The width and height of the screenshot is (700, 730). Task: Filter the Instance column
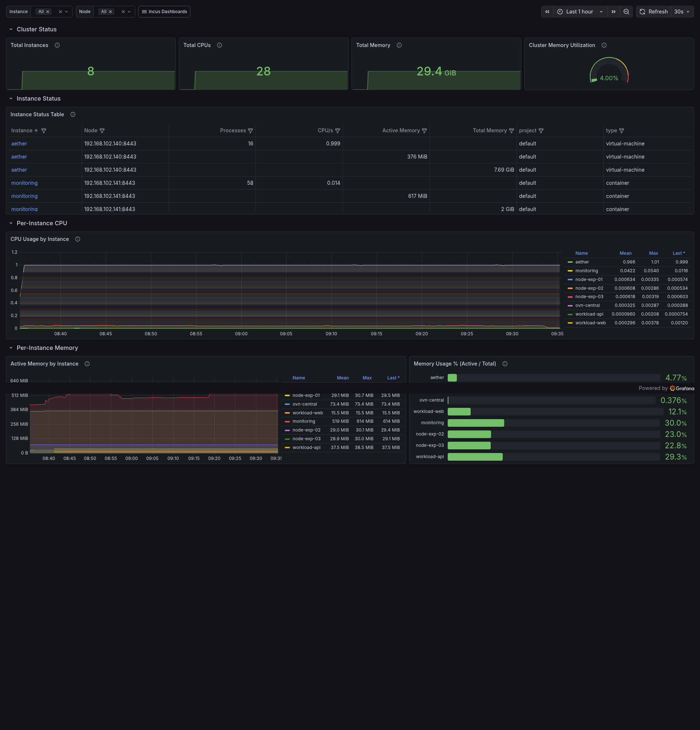coord(44,131)
